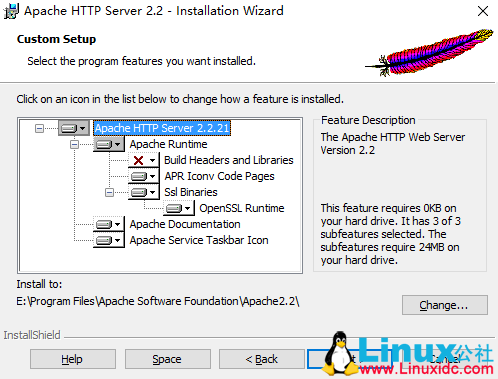Select OpenSSL Runtime label
The width and height of the screenshot is (498, 379).
pyautogui.click(x=242, y=208)
